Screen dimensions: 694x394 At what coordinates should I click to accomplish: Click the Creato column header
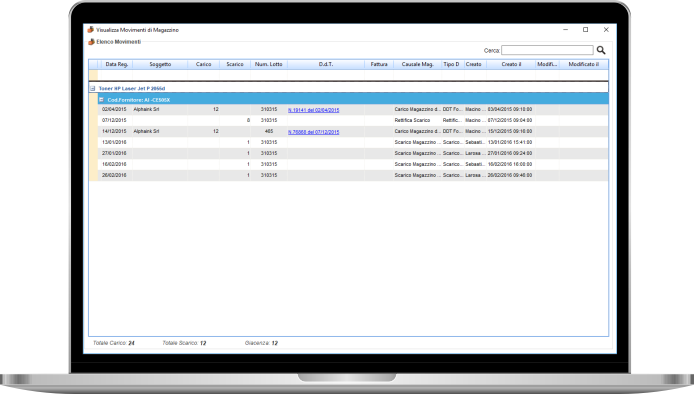[x=475, y=64]
